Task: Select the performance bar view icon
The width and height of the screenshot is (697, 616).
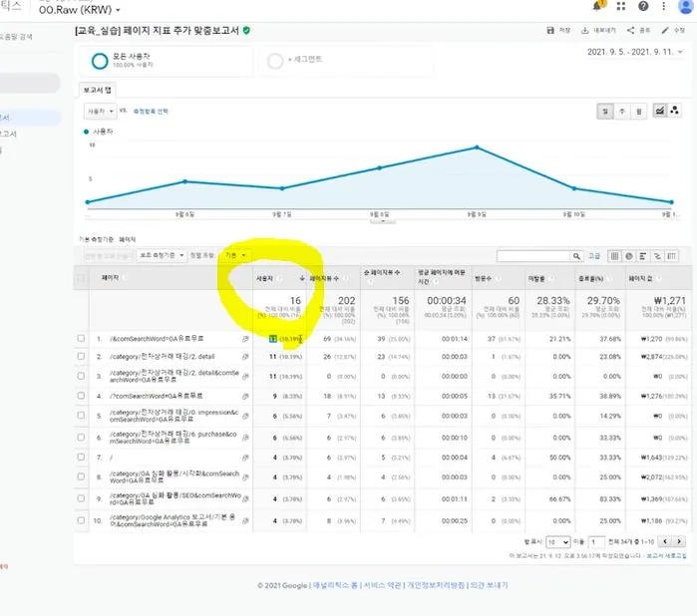Action: (643, 256)
